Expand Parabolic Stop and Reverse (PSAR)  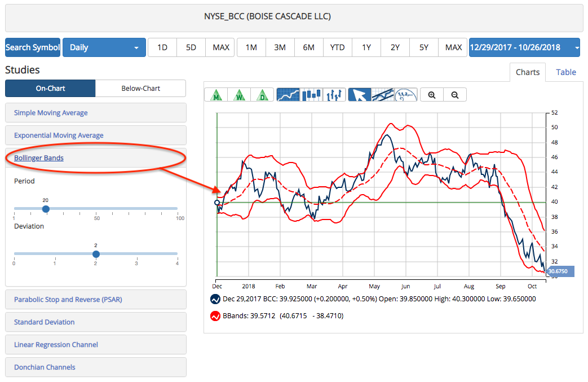pyautogui.click(x=96, y=300)
